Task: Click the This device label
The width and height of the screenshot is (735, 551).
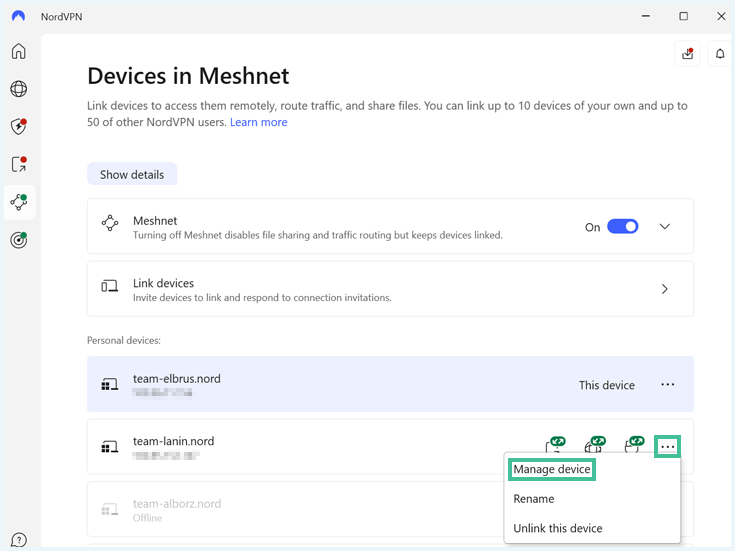Action: [x=607, y=385]
